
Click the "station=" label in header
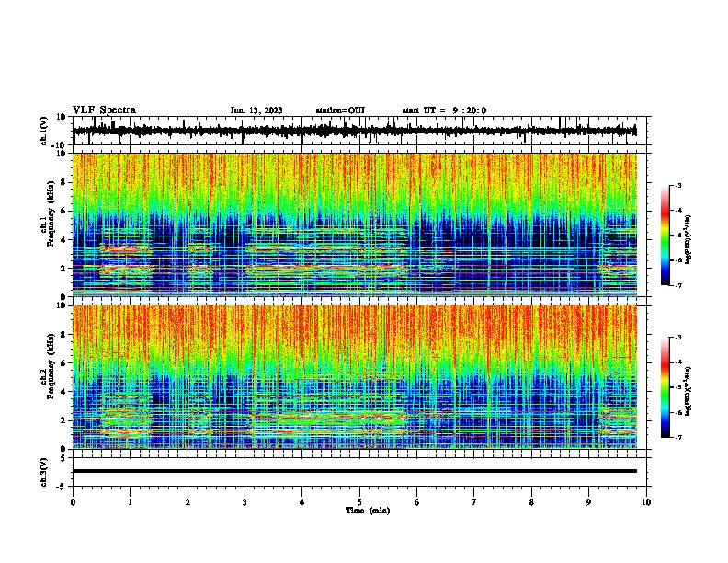click(x=332, y=110)
